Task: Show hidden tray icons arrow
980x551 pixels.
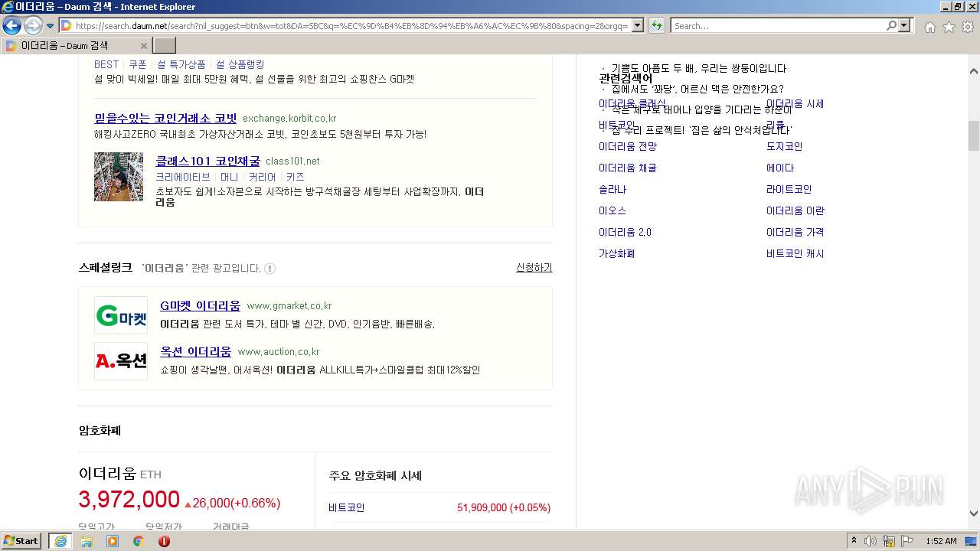Action: pyautogui.click(x=854, y=541)
